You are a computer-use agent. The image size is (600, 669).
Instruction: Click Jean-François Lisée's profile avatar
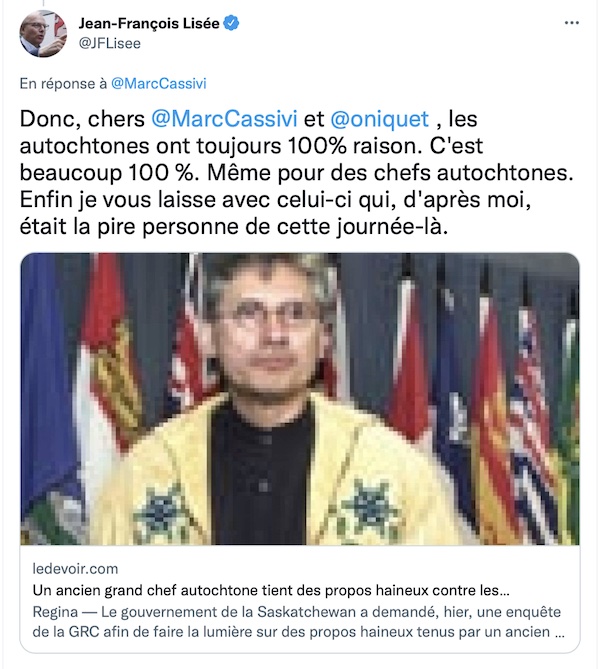click(43, 34)
